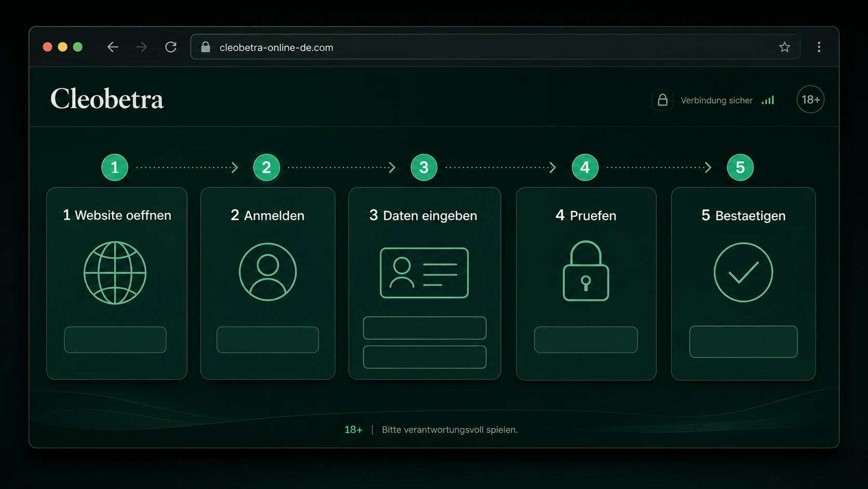Click the 4 Pruefen heading
This screenshot has width=868, height=489.
(586, 215)
